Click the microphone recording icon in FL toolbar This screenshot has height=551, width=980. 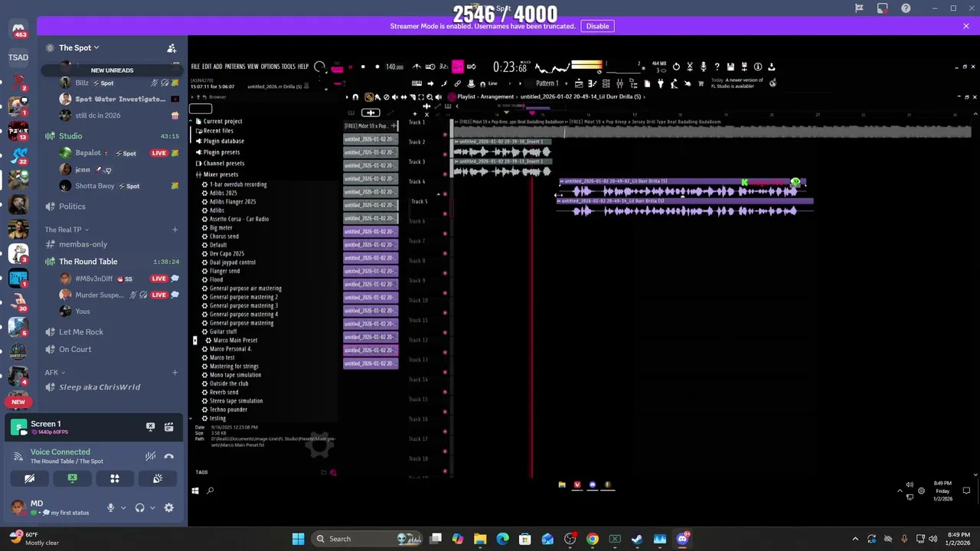[x=704, y=67]
